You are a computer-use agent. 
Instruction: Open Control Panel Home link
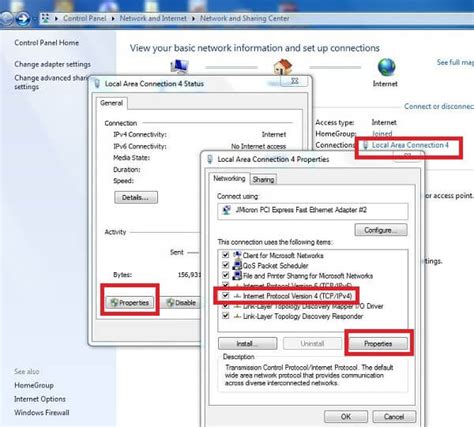47,43
